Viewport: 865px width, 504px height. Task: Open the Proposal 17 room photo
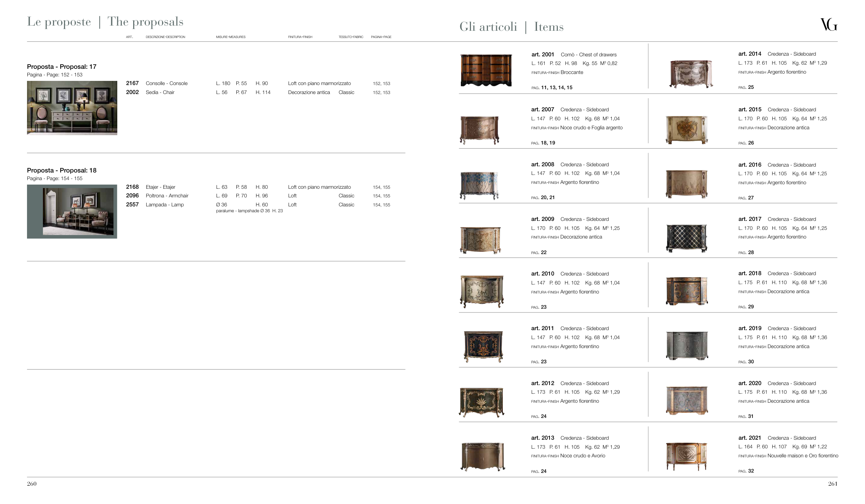(x=72, y=108)
